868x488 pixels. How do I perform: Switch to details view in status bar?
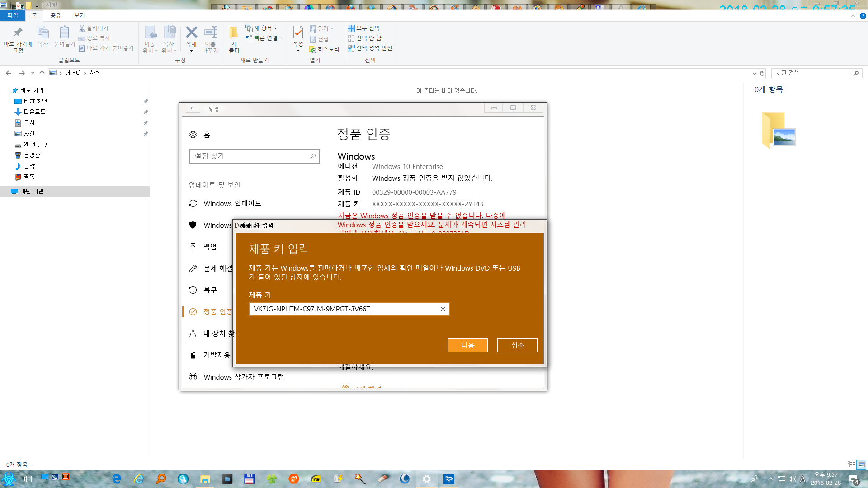[x=851, y=465]
